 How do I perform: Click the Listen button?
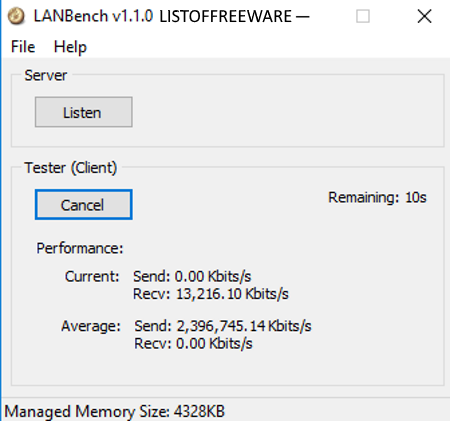[84, 112]
